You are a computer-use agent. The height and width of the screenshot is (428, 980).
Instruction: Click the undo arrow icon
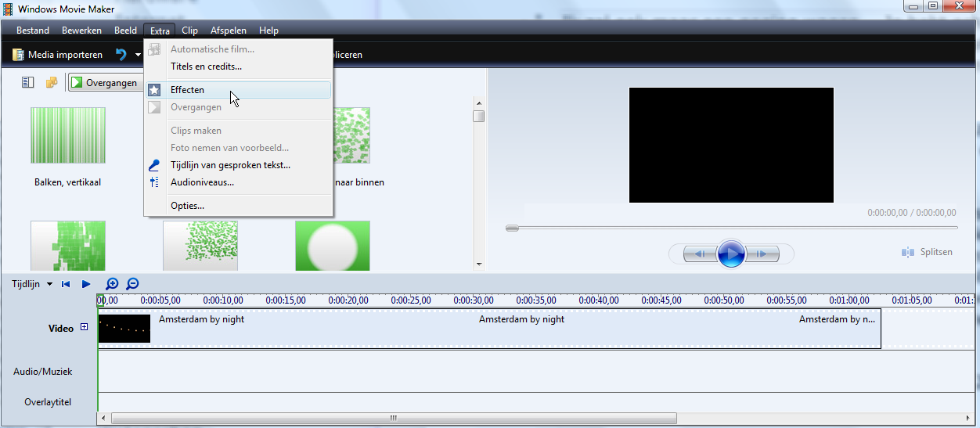121,55
